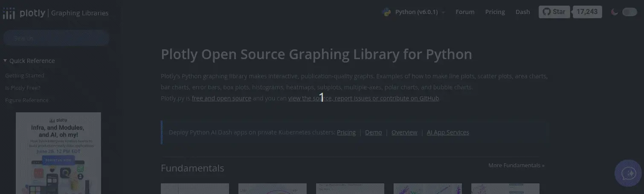Open the Graphing Libraries home link

80,13
